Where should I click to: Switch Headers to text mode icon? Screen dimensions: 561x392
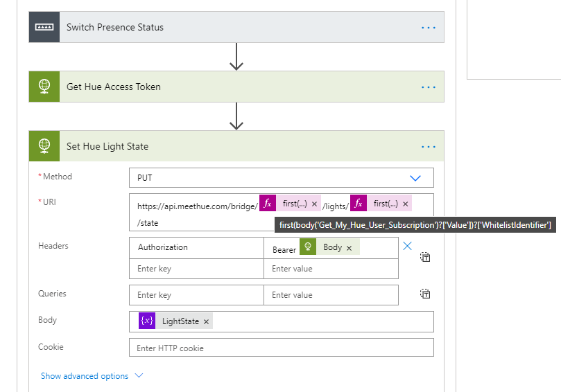click(x=425, y=257)
